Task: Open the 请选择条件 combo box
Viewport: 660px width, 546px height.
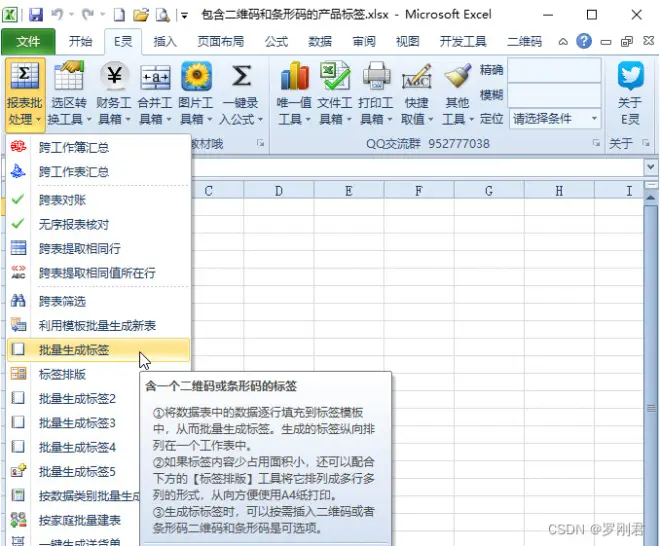Action: tap(555, 119)
